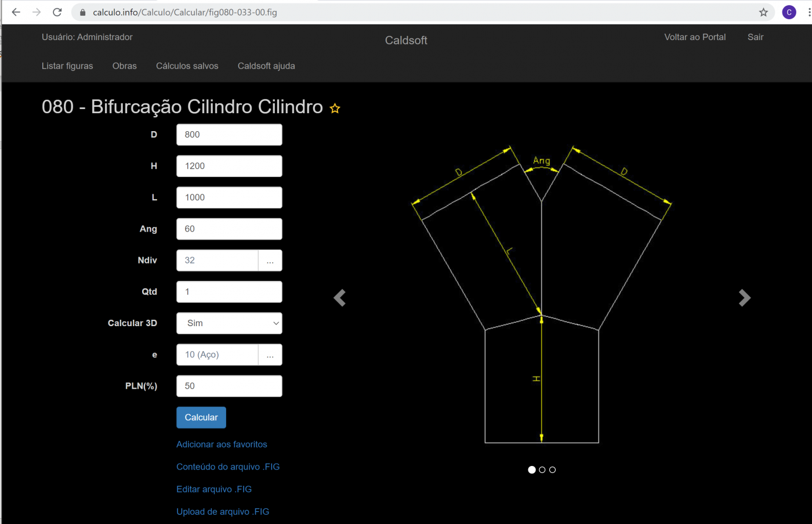Click the favorite star beside the figure title
The width and height of the screenshot is (812, 524).
[335, 109]
